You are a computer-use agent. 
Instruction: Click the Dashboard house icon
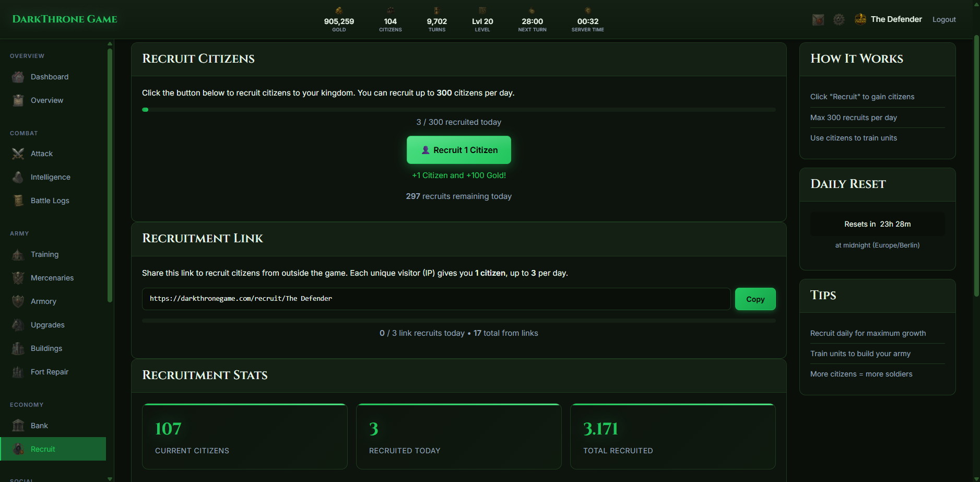coord(18,77)
